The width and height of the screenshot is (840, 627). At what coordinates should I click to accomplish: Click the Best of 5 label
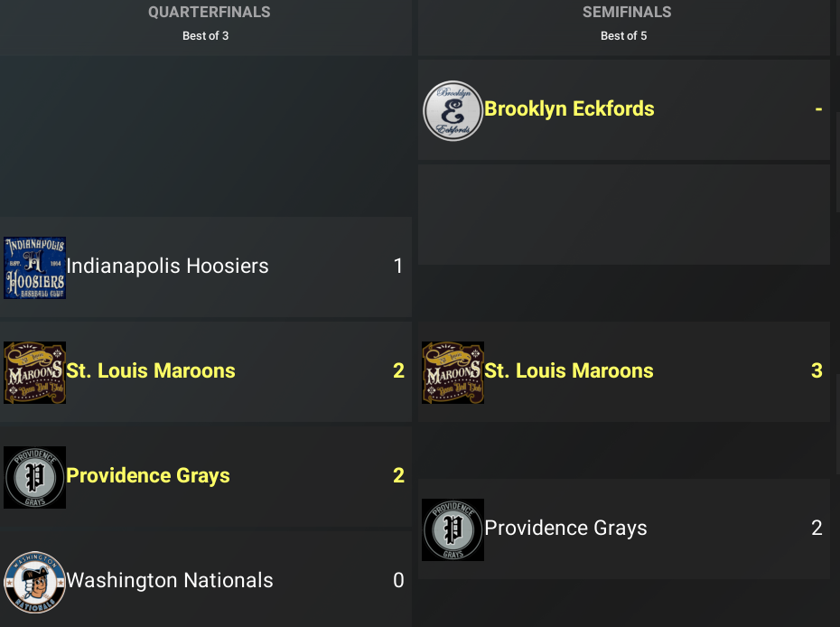(623, 36)
